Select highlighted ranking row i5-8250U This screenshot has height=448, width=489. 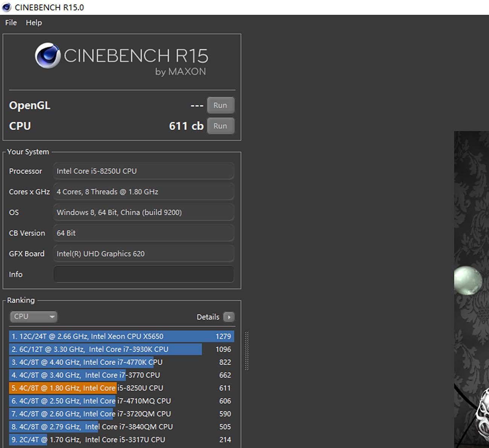pyautogui.click(x=121, y=388)
